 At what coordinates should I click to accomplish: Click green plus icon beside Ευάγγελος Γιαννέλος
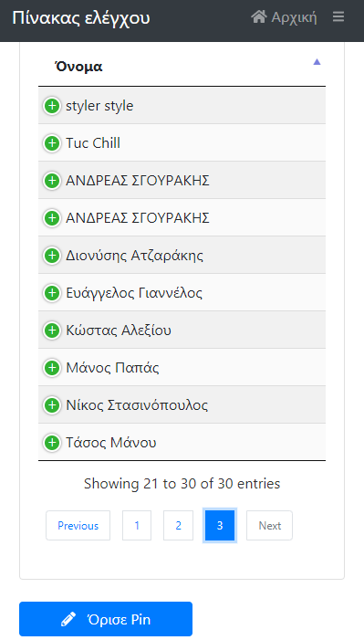[x=52, y=293]
